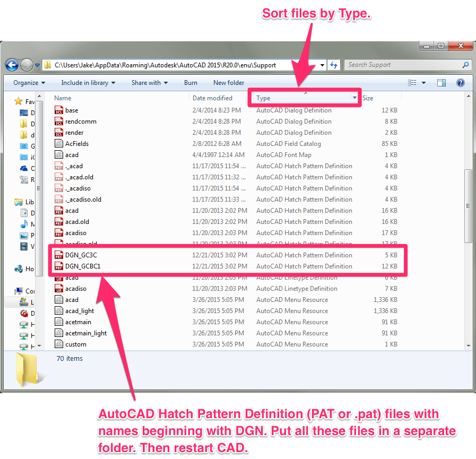The image size is (476, 459).
Task: Open the Organize menu
Action: click(28, 83)
